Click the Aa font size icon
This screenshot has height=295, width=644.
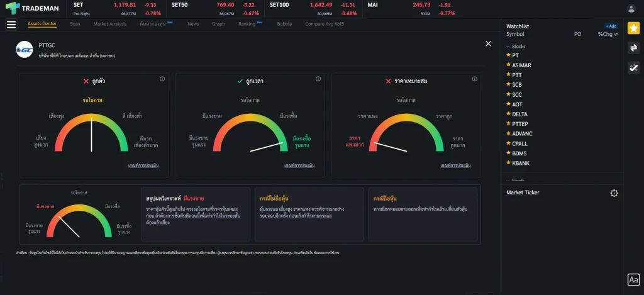coord(633,280)
